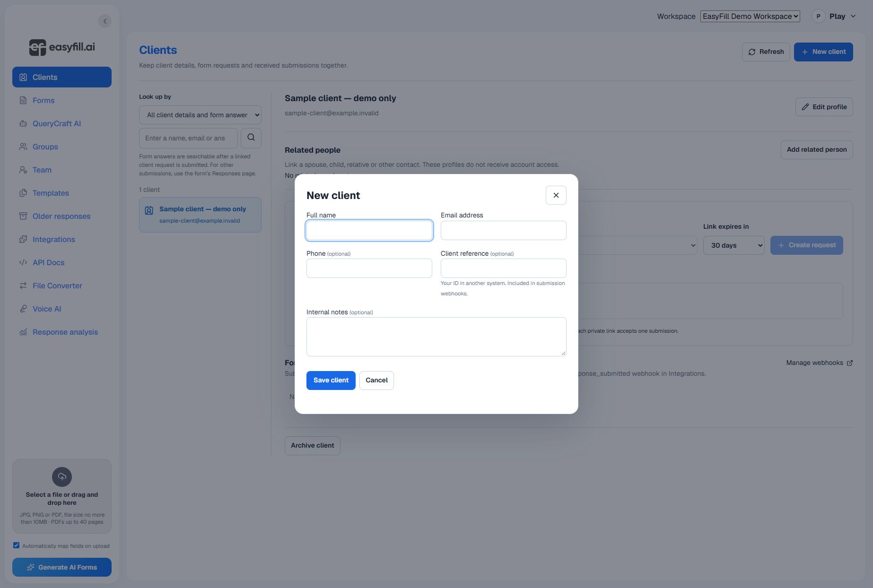Open Templates from the sidebar
This screenshot has height=588, width=873.
point(62,193)
